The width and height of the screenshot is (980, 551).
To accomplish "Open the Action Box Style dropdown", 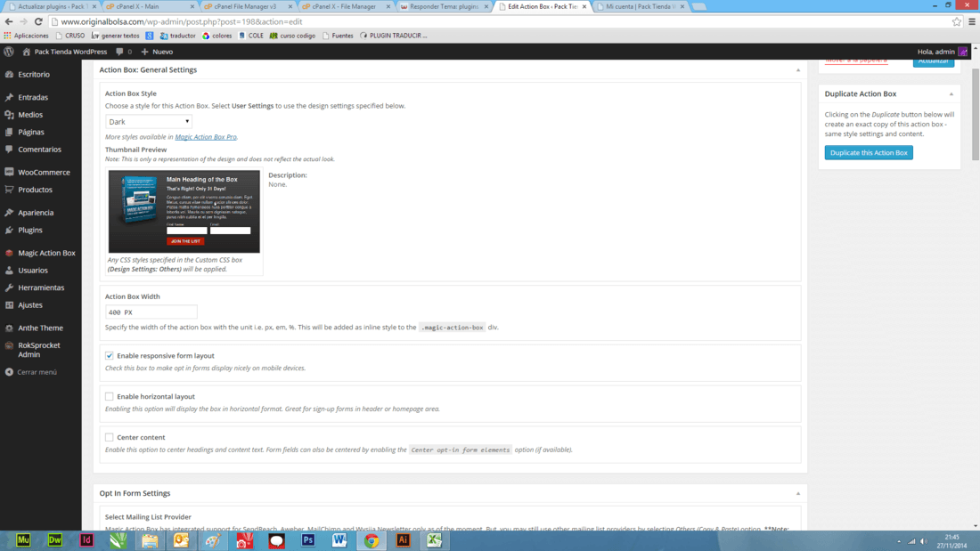I will (x=149, y=122).
